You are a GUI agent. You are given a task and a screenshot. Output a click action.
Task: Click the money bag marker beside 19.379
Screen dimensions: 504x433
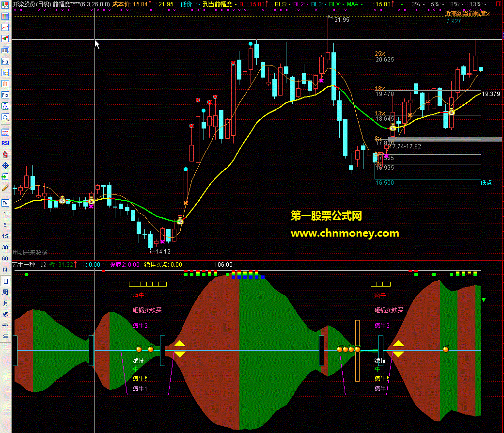451,112
